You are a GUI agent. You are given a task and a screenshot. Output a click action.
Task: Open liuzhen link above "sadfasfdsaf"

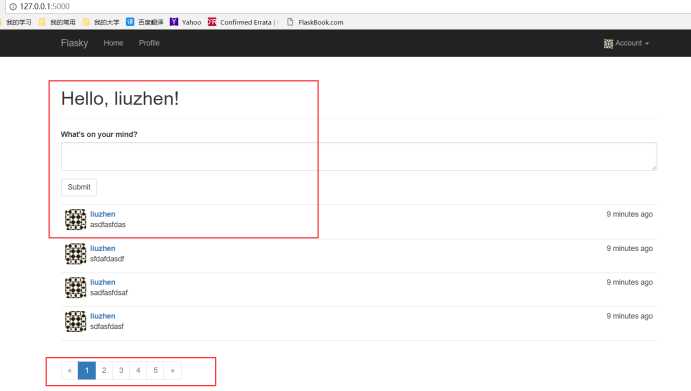point(103,282)
